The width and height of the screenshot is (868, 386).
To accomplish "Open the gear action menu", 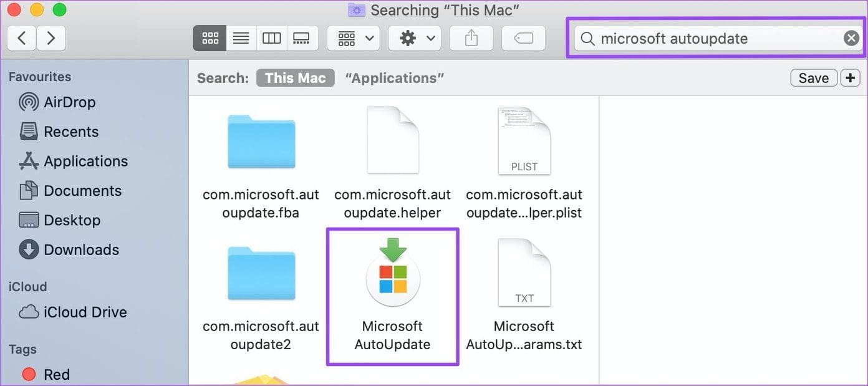I will point(415,38).
